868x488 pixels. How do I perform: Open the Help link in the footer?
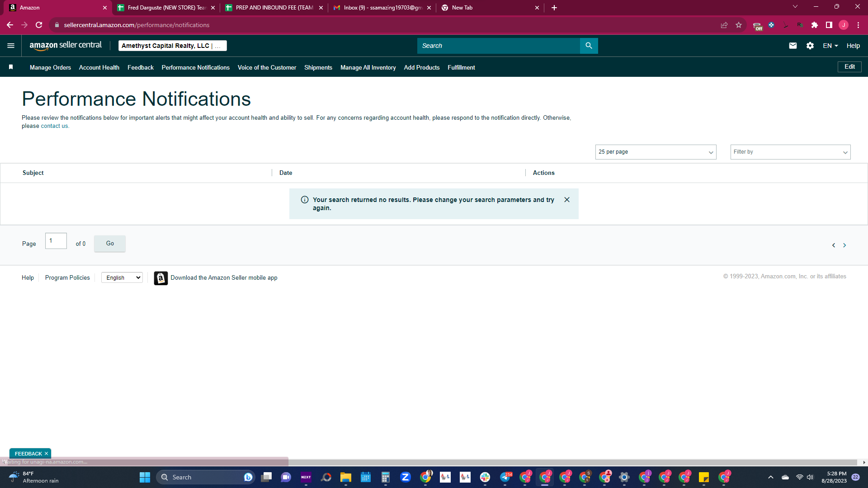(x=28, y=277)
